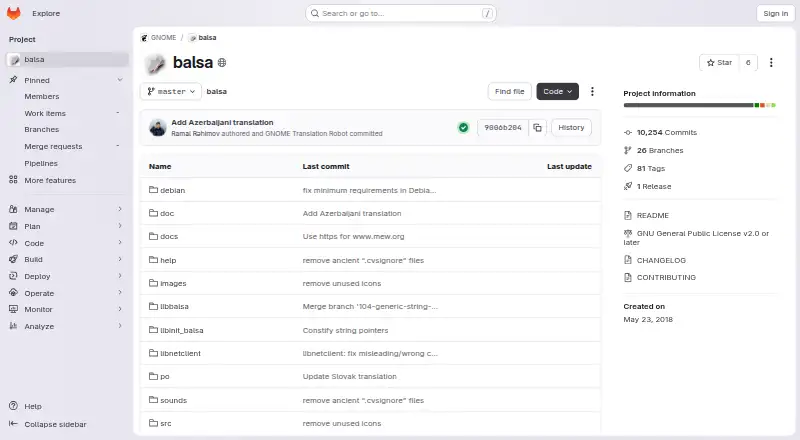Star the balsa project

(x=719, y=62)
